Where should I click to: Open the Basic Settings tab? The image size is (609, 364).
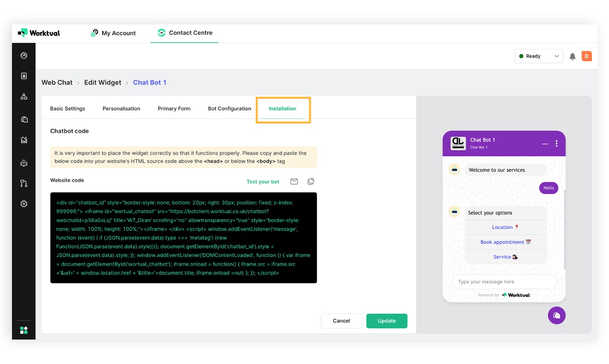click(68, 109)
